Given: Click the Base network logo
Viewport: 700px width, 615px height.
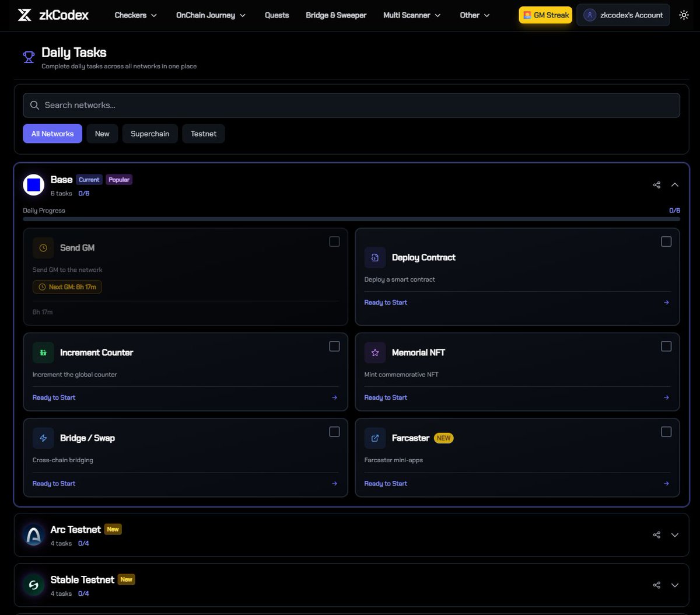Looking at the screenshot, I should (34, 185).
